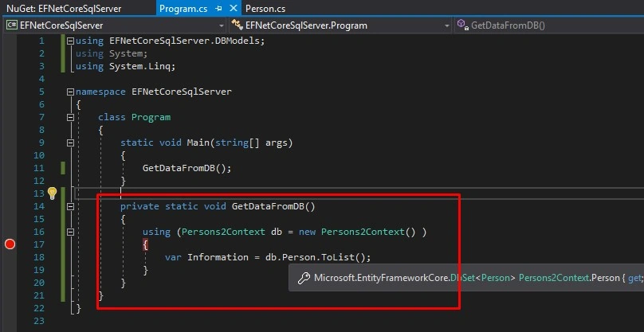Image resolution: width=644 pixels, height=332 pixels.
Task: Open the GetDataFromDB() member dropdown
Action: pyautogui.click(x=549, y=25)
